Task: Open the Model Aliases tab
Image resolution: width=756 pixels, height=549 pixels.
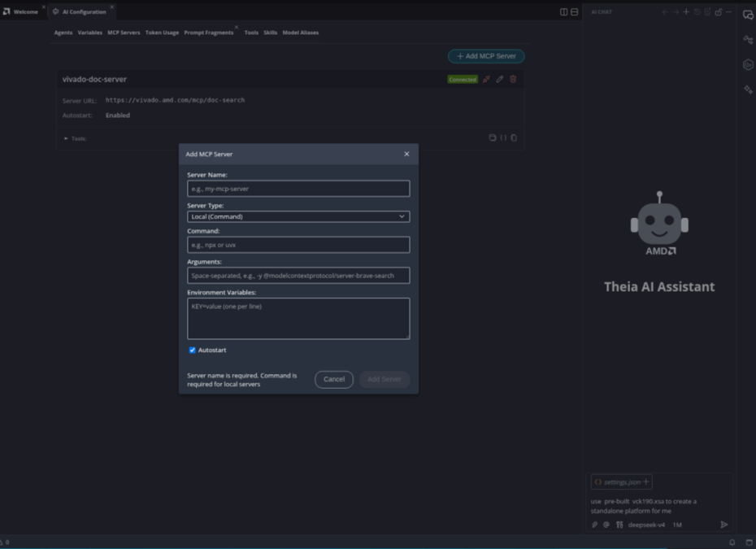Action: pos(301,33)
